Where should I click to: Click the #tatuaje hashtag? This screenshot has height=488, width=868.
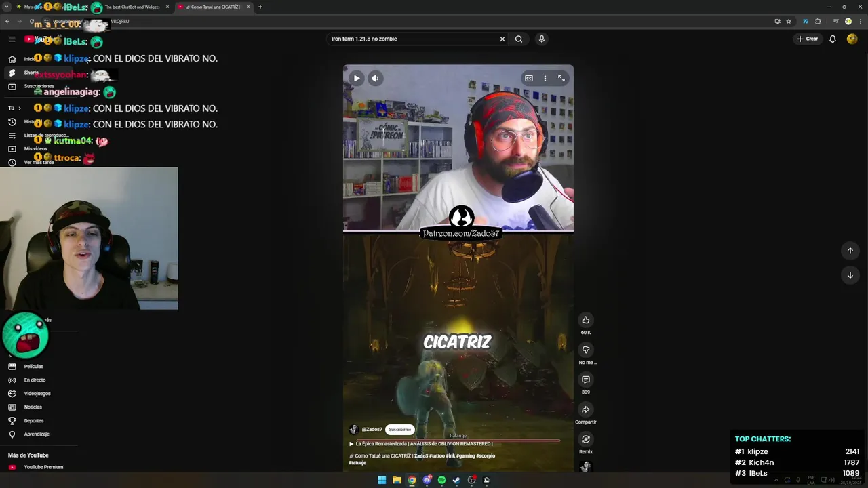coord(357,463)
